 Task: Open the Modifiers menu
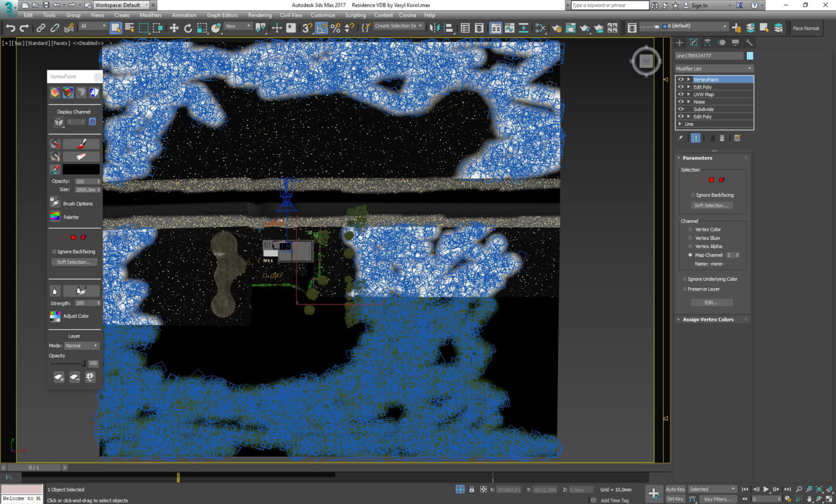tap(150, 15)
